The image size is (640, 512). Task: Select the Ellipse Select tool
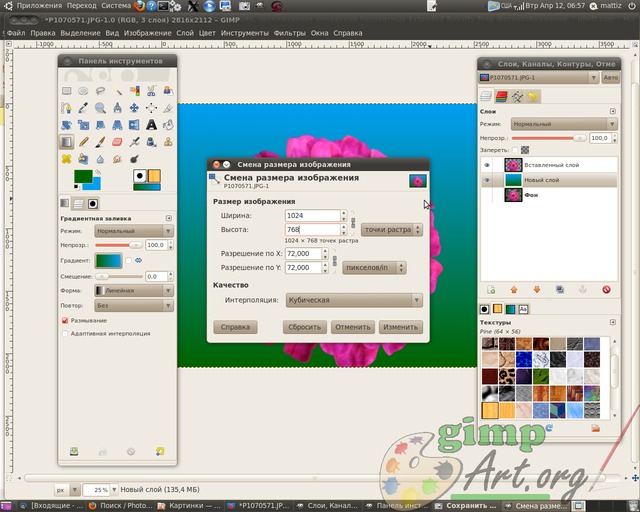pos(83,91)
